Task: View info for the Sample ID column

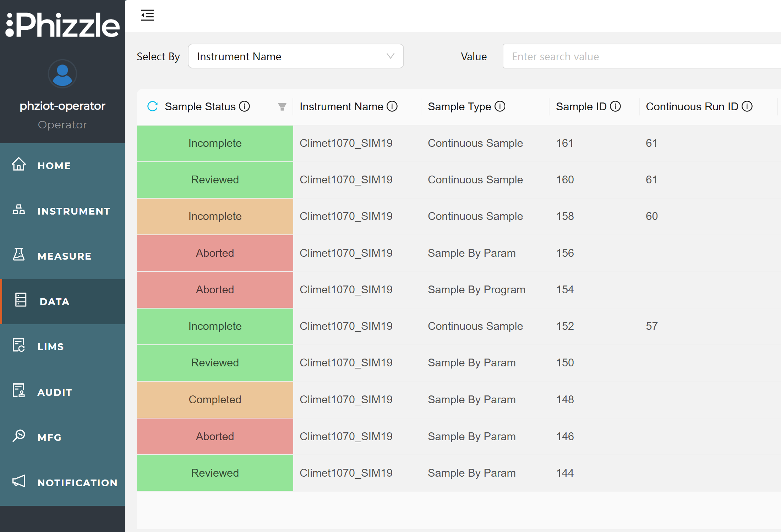Action: [x=615, y=106]
